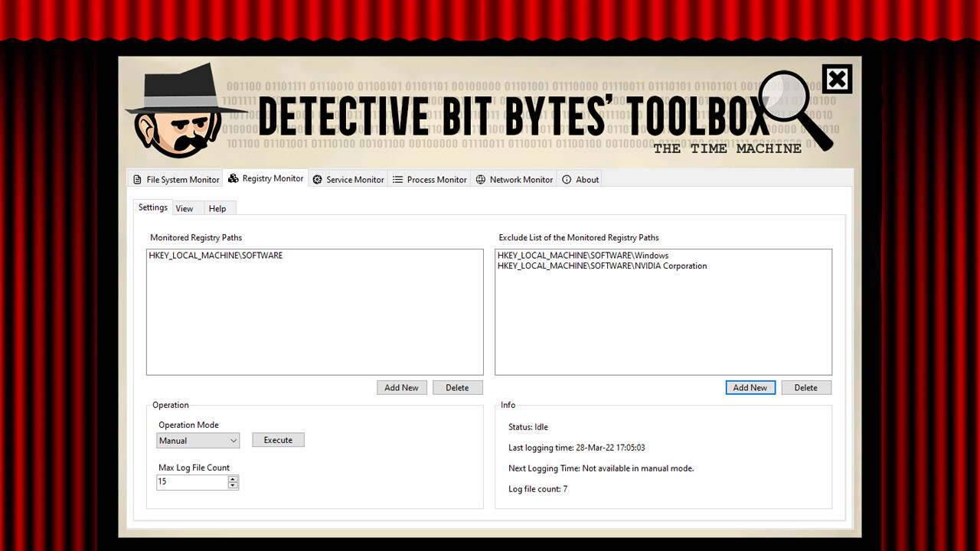
Task: Delete the selected monitored registry path
Action: pos(457,387)
